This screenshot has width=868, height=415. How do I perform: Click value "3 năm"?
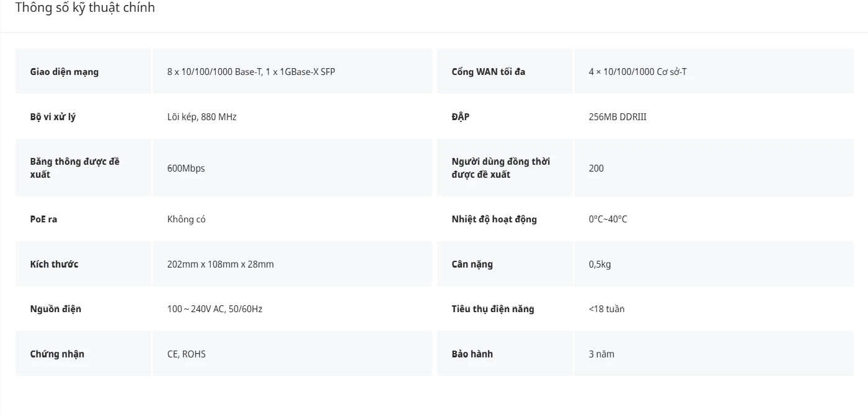[601, 354]
